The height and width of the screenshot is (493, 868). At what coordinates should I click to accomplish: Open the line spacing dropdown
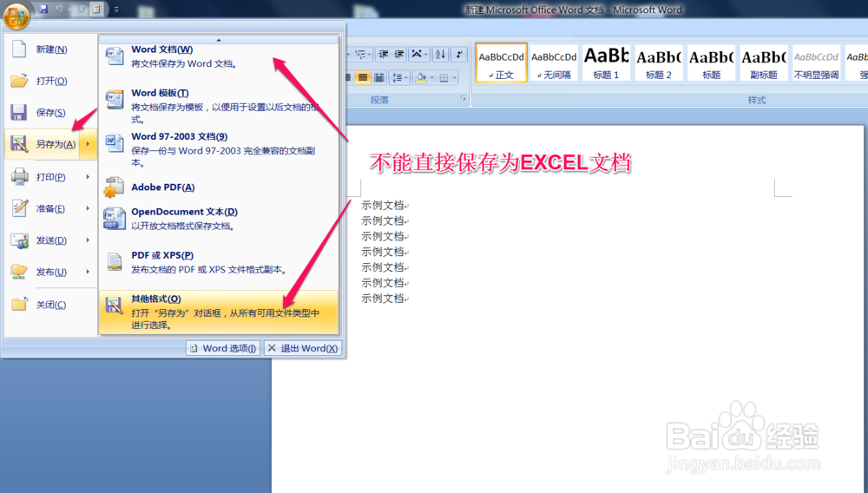(399, 77)
